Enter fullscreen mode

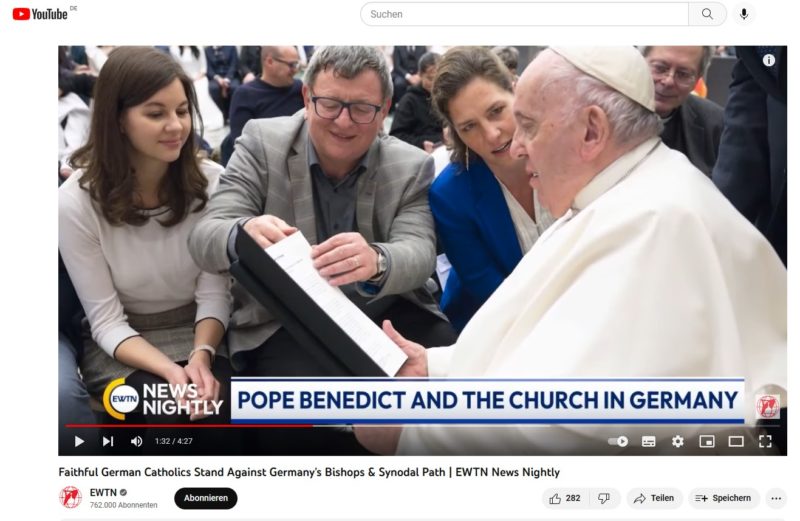tap(765, 441)
